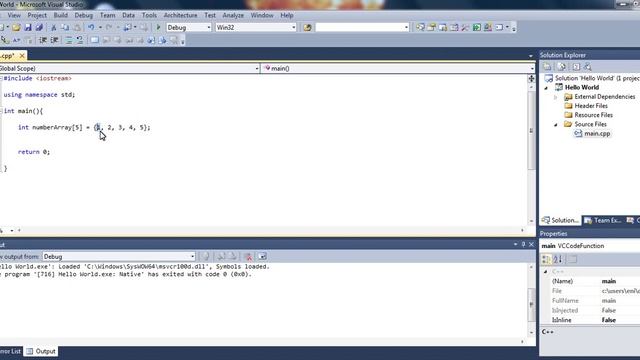Close the Output pane with its X
Image resolution: width=640 pixels, height=360 pixels.
coord(531,244)
